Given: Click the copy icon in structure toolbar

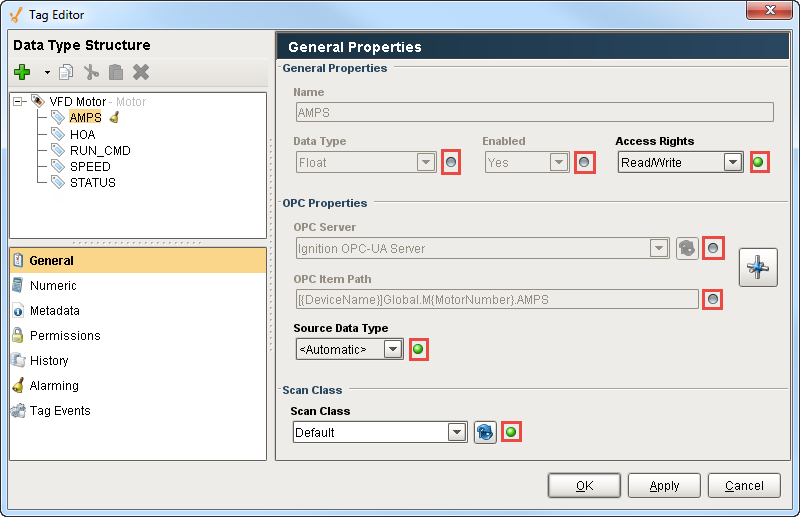Looking at the screenshot, I should tap(67, 72).
